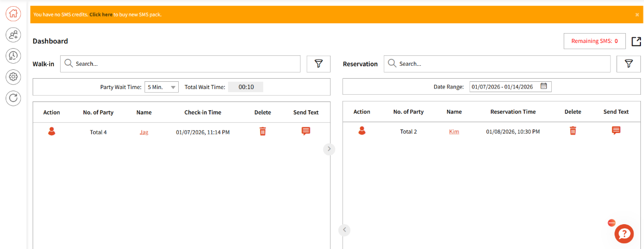Click the right arrow panel expander
Viewport: 644px width, 249px height.
coord(329,149)
